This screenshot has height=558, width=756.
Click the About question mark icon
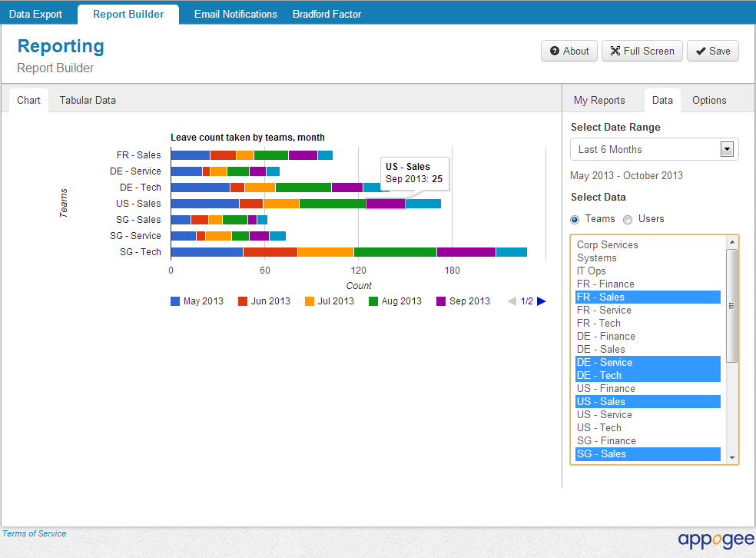[555, 51]
